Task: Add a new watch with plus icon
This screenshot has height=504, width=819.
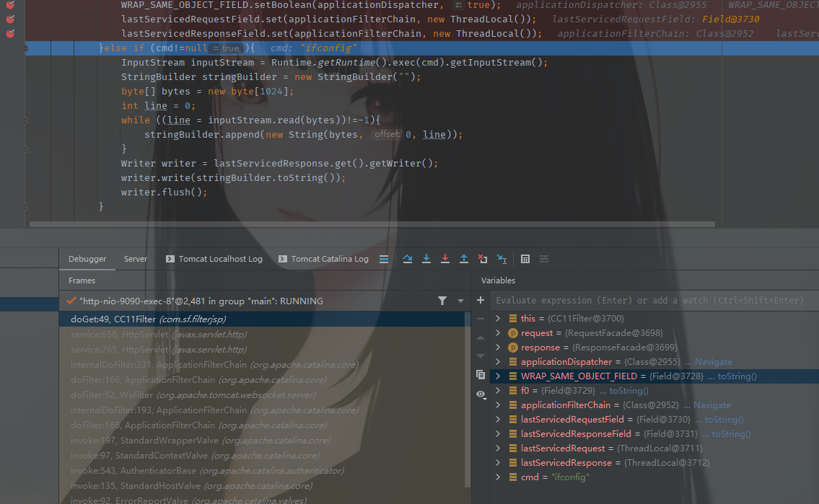Action: coord(481,301)
